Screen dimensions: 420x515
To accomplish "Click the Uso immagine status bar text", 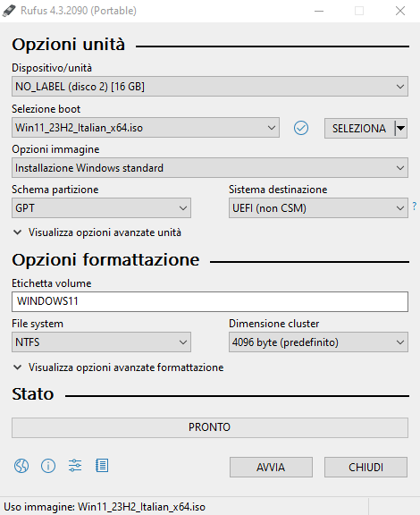I will [105, 507].
